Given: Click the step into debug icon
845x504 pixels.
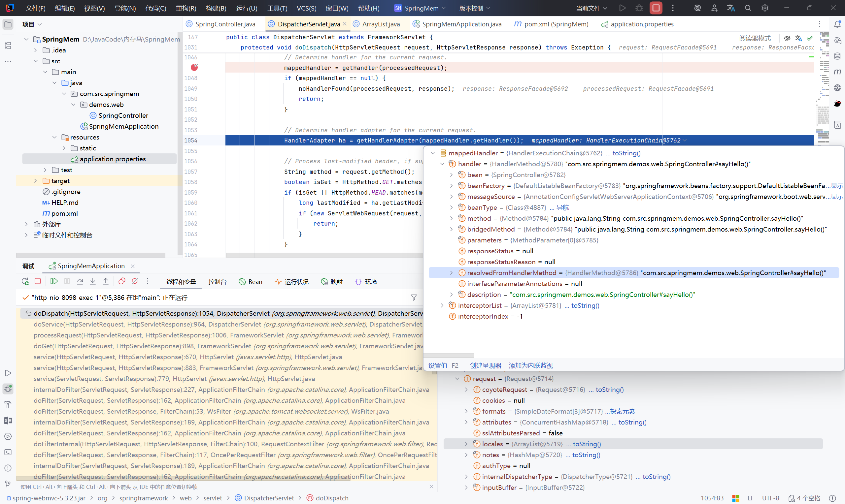Looking at the screenshot, I should (x=93, y=281).
